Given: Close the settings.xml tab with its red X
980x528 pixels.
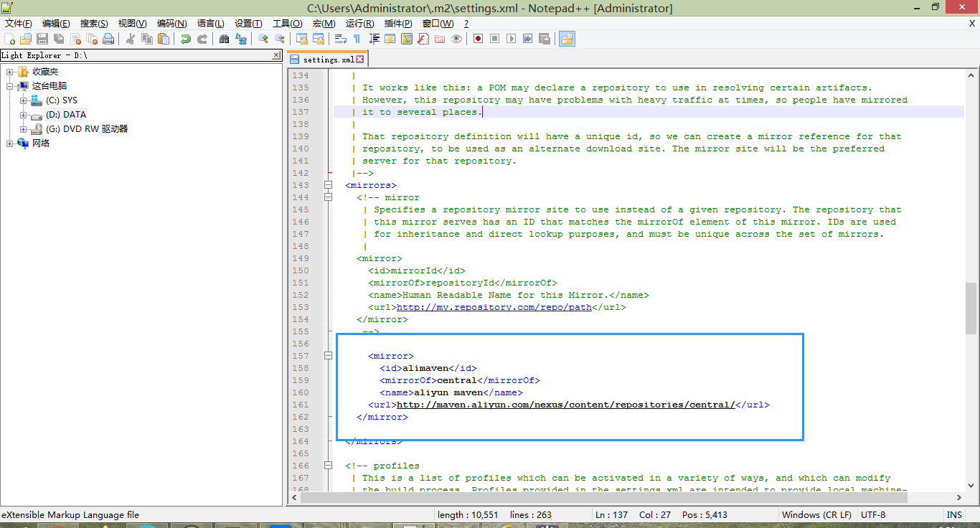Looking at the screenshot, I should 360,60.
